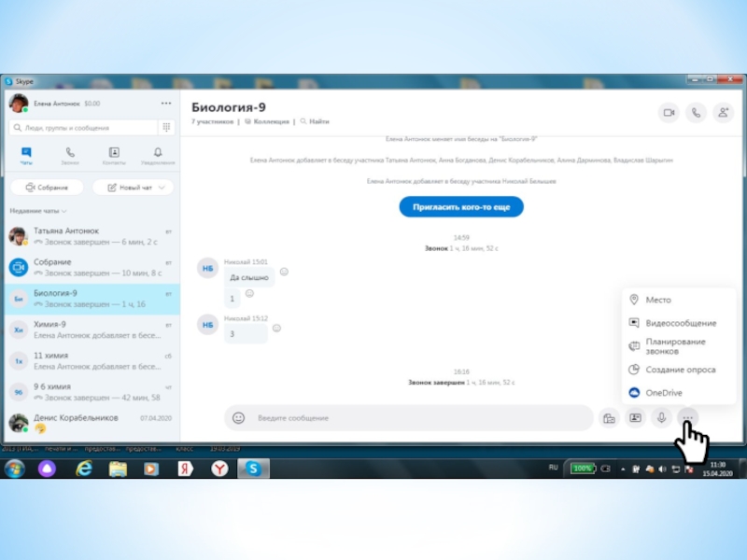Start a video call in Биология-9
The width and height of the screenshot is (747, 560).
pyautogui.click(x=669, y=113)
